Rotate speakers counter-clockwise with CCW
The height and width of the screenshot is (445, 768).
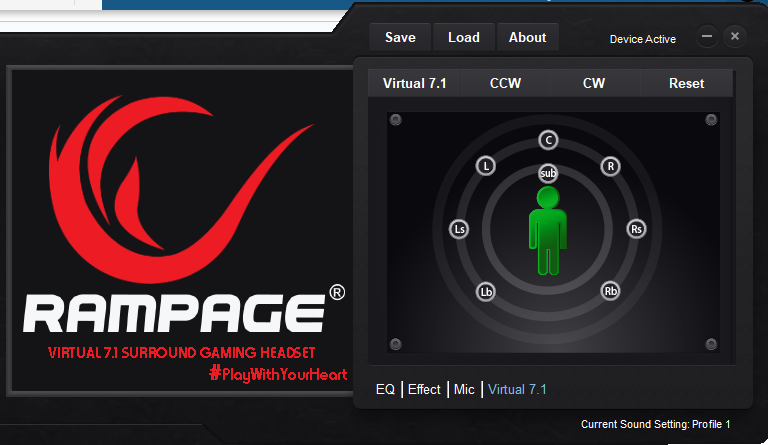(x=505, y=83)
